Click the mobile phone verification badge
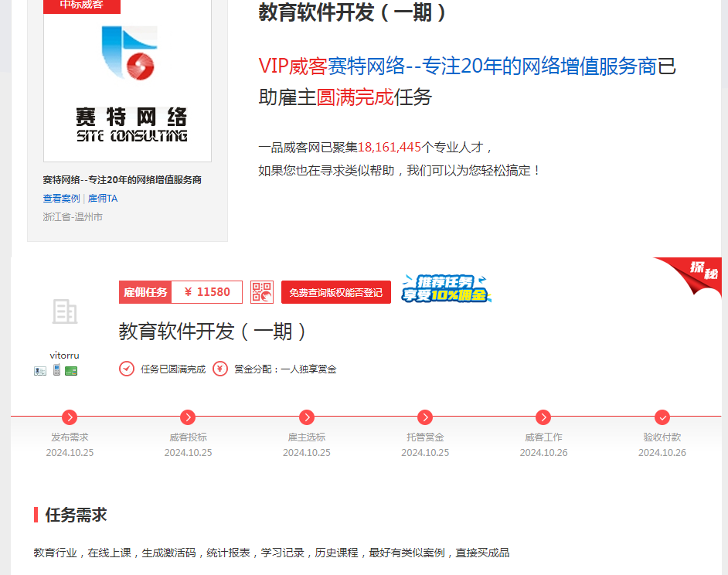The height and width of the screenshot is (575, 728). tap(56, 370)
